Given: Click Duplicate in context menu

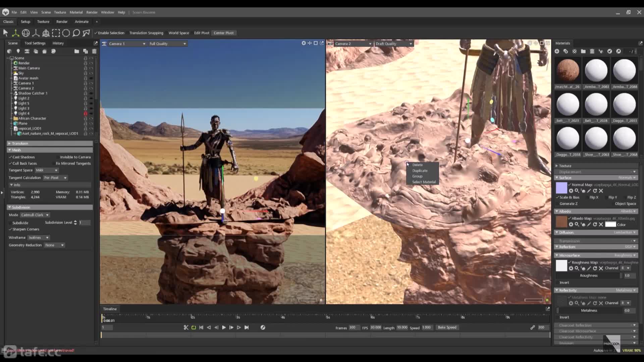Looking at the screenshot, I should pos(420,171).
